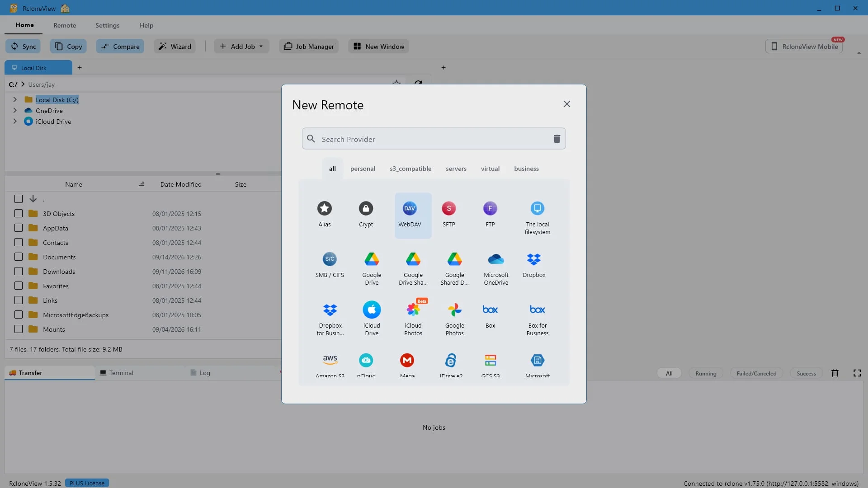Screen dimensions: 868x488
Task: Toggle the Documents folder checkbox
Action: (x=19, y=257)
